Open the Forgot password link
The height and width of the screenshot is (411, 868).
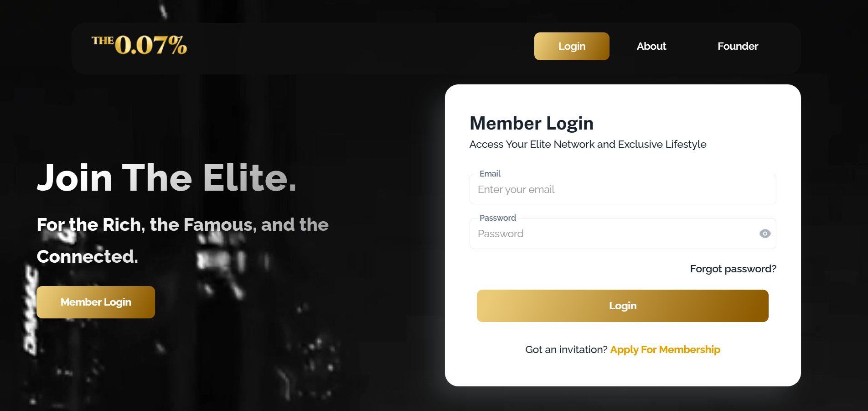(733, 269)
